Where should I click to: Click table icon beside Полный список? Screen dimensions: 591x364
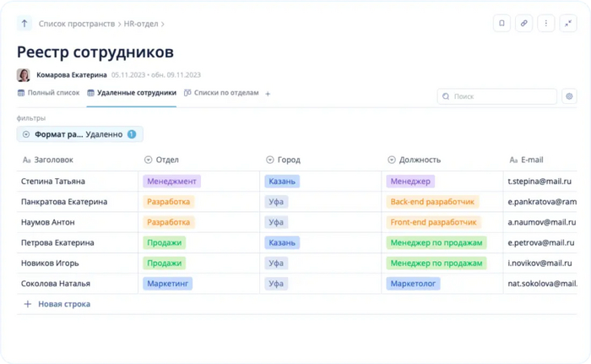click(x=21, y=93)
